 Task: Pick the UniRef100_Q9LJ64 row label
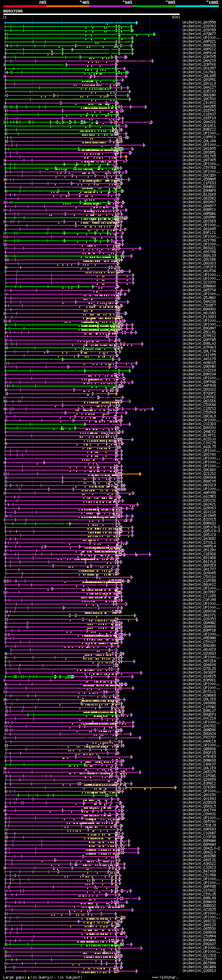[199, 141]
